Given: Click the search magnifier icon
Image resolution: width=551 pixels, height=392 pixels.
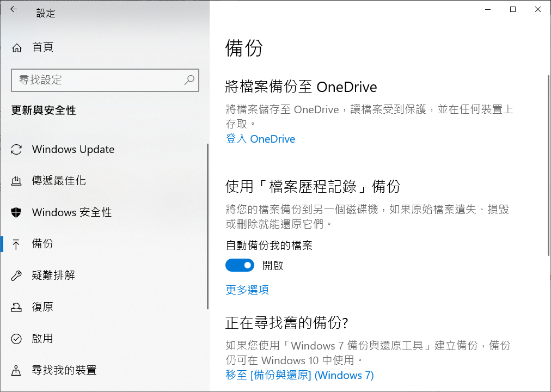Looking at the screenshot, I should point(189,80).
